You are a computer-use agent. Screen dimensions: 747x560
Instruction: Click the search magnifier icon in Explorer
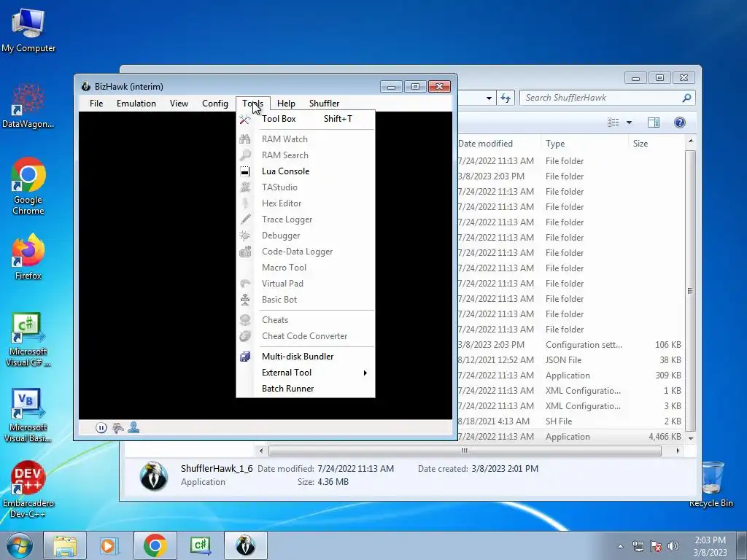686,98
